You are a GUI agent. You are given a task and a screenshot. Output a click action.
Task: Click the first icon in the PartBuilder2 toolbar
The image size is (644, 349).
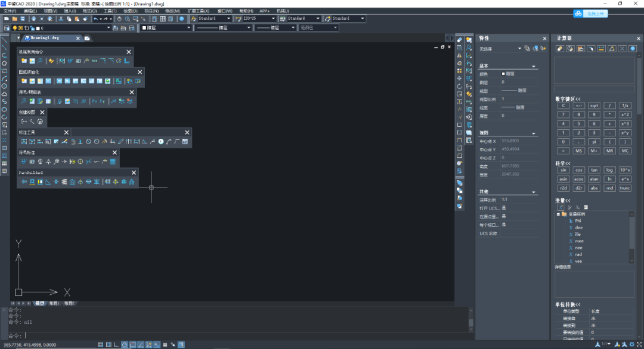(x=24, y=182)
